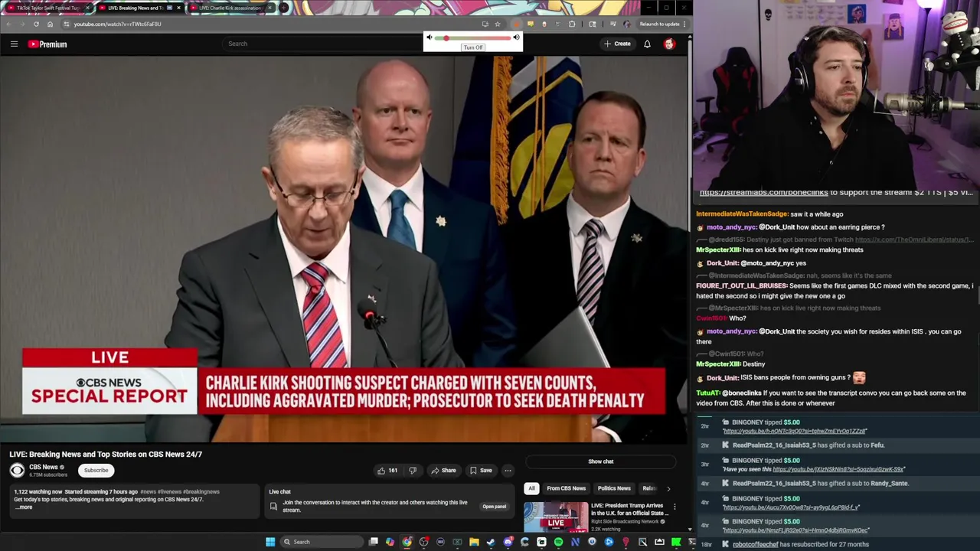Viewport: 980px width, 551px height.
Task: Open first BINGONEY youtu.be tip link
Action: [795, 431]
